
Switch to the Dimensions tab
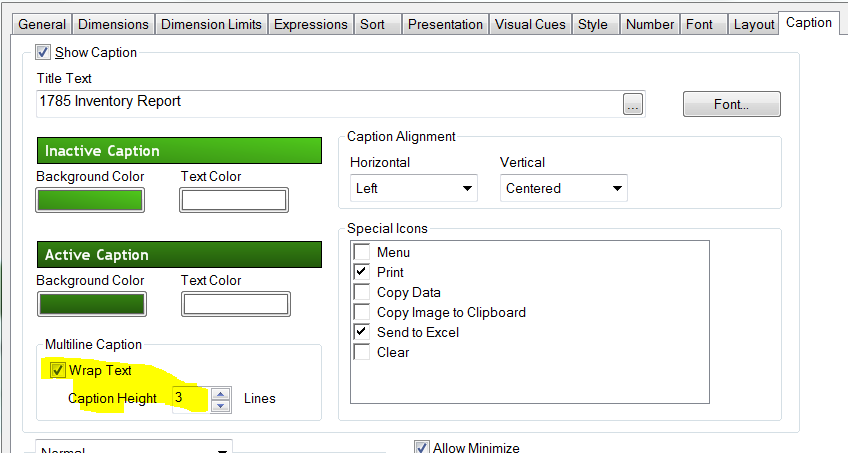coord(113,24)
